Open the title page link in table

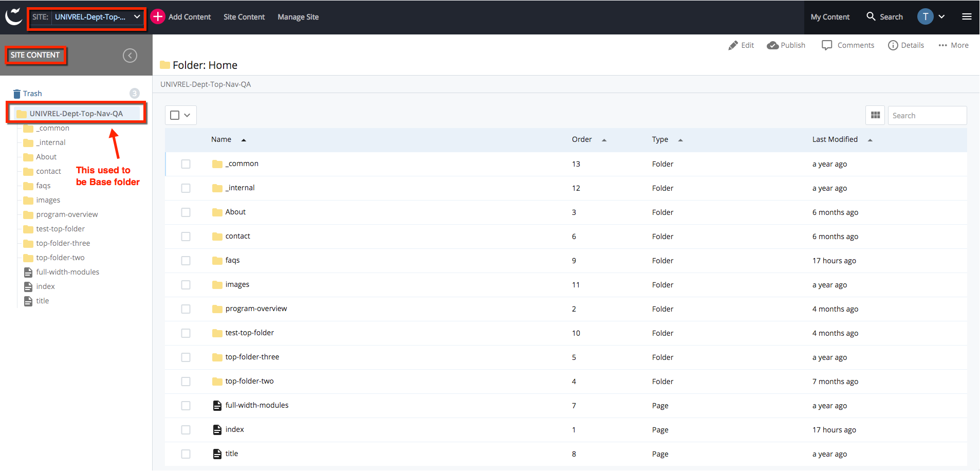tap(231, 454)
